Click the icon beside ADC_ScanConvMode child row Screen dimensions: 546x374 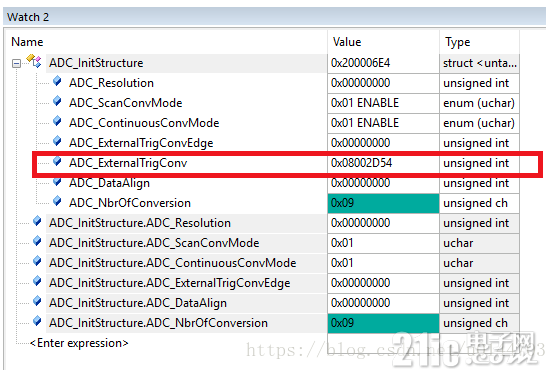tap(57, 102)
